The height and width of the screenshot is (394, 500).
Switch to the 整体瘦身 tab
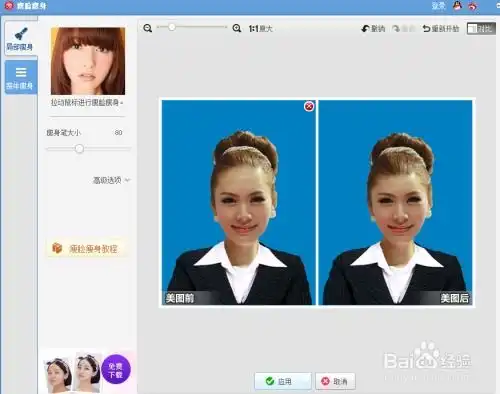(21, 77)
